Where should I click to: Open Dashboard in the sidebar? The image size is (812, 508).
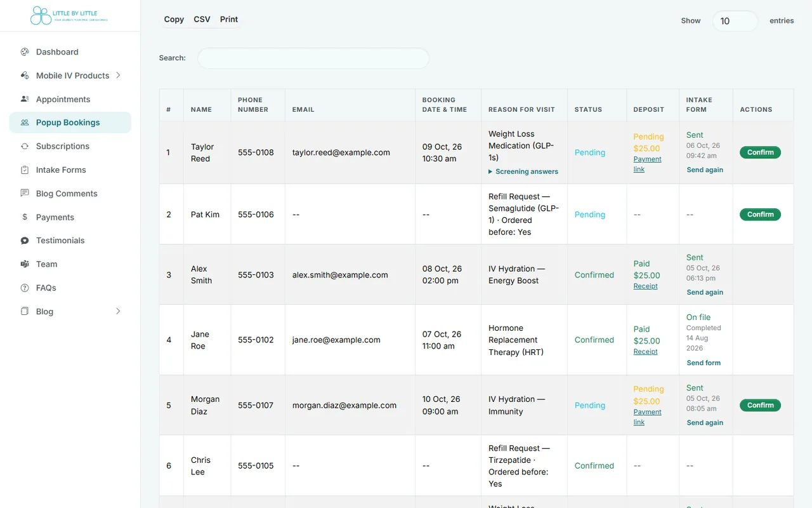pyautogui.click(x=70, y=52)
